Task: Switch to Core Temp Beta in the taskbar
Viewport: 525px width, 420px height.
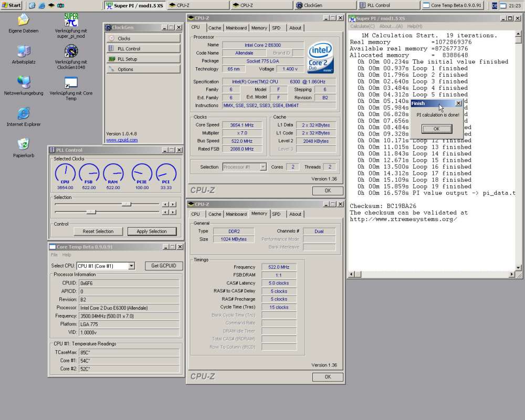Action: 452,5
